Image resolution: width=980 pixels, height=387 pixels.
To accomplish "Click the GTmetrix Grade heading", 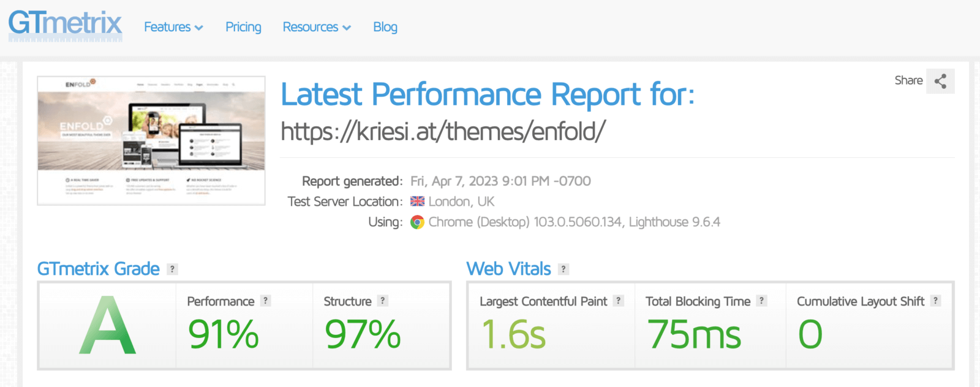I will click(x=98, y=269).
